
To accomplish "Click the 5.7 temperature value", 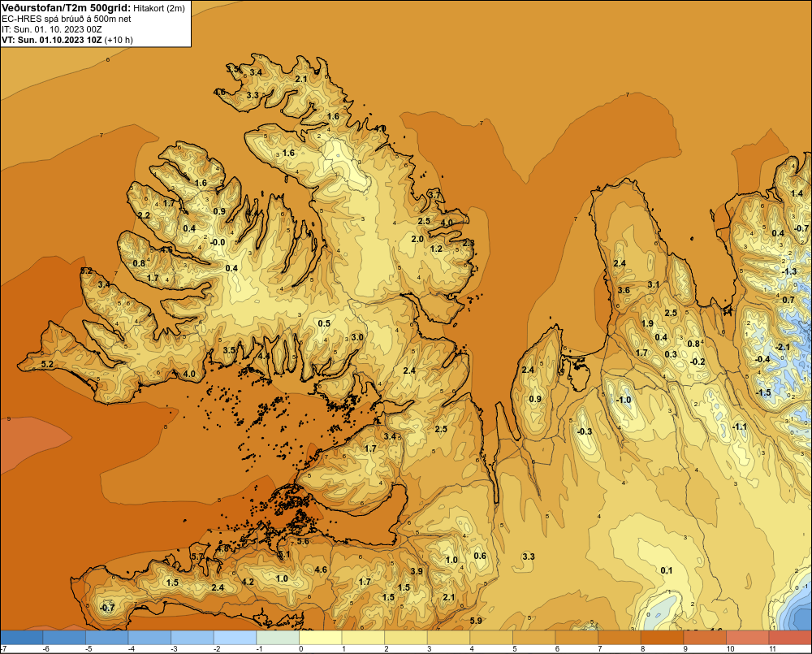I will coord(197,557).
